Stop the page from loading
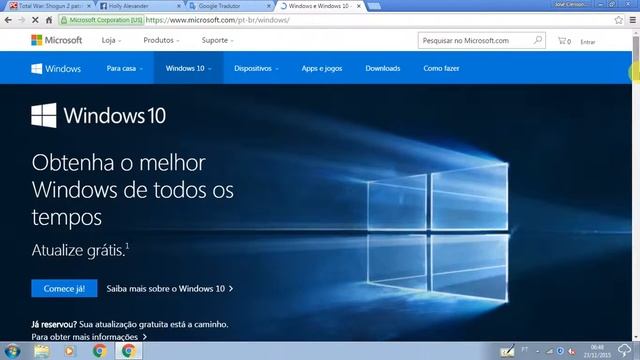Viewport: 640px width, 360px height. 35,20
